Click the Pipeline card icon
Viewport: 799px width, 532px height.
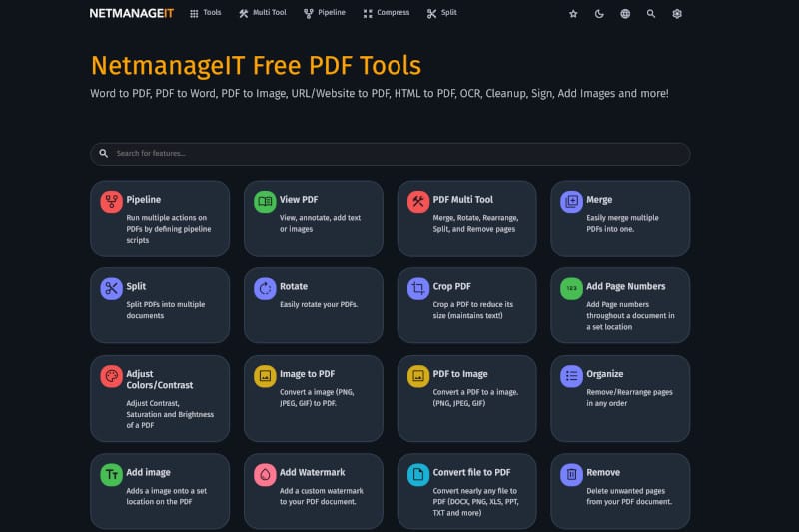[111, 202]
